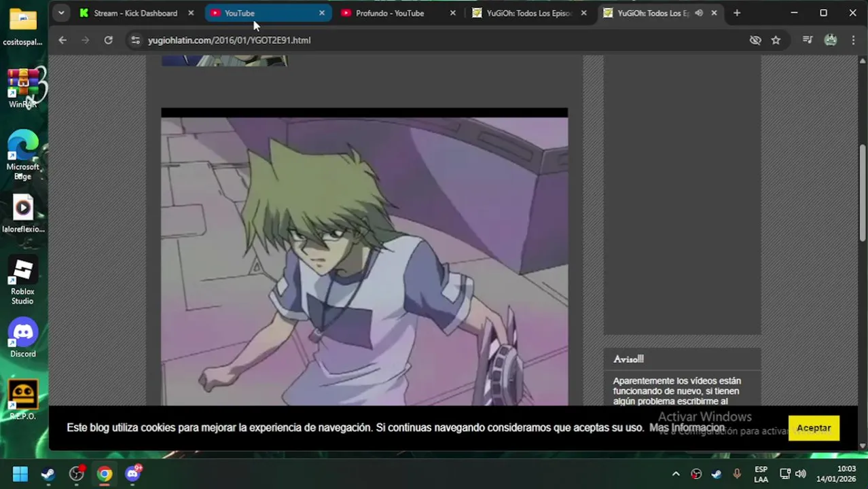Open ESP LAA language switcher

pyautogui.click(x=761, y=474)
